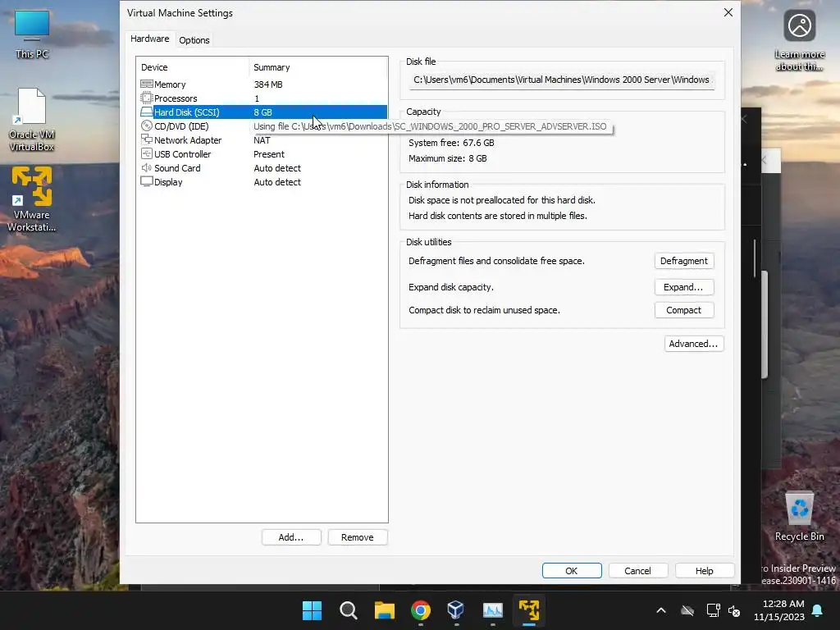
Task: Click the muted volume tray icon
Action: tap(734, 610)
